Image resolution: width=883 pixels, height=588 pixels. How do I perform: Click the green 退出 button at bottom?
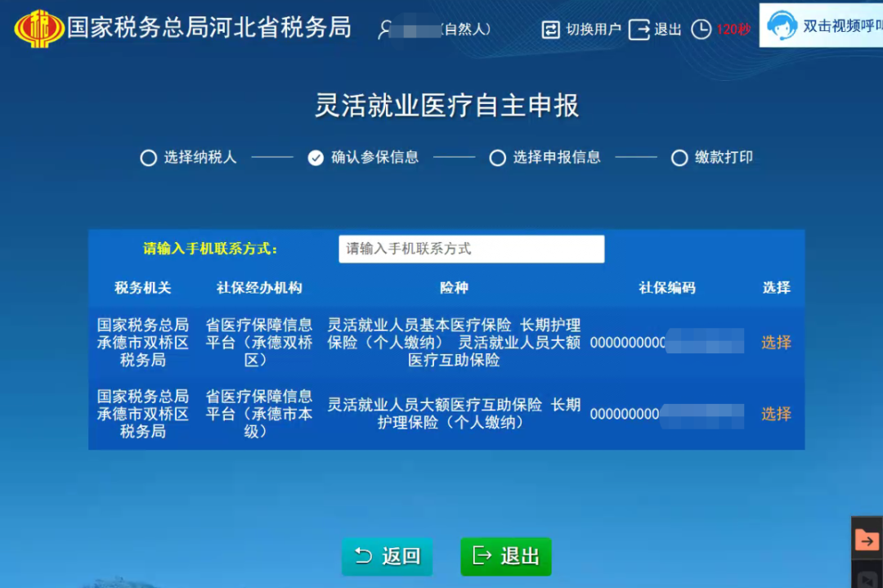point(506,556)
